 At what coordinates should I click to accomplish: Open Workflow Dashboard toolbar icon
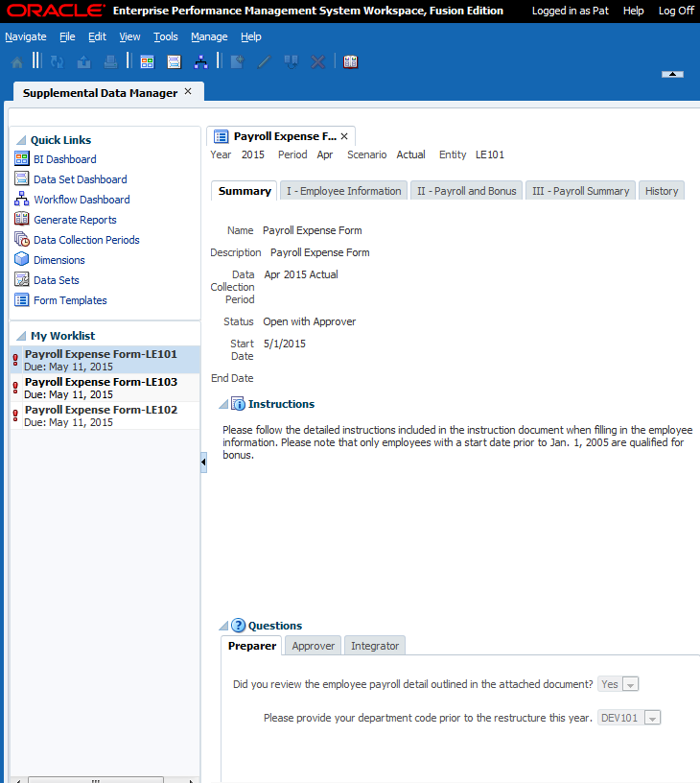[x=200, y=62]
